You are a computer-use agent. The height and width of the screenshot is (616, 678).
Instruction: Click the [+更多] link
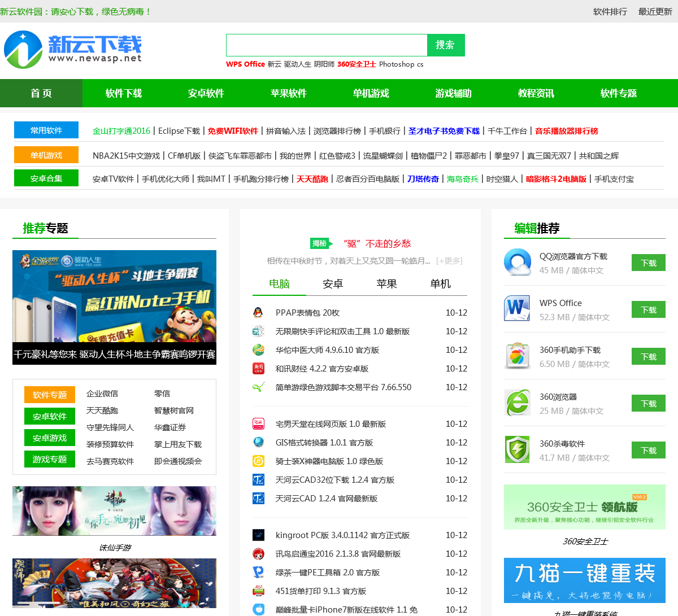click(449, 261)
